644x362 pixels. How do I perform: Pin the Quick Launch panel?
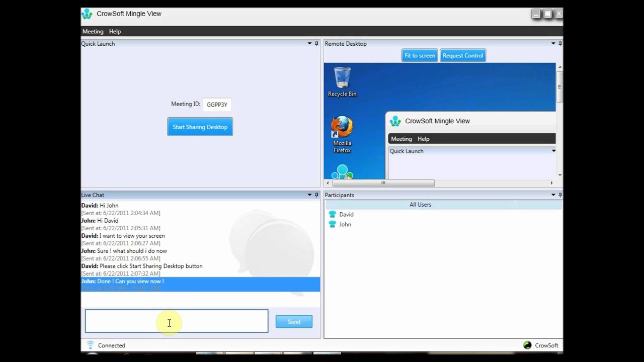pos(316,44)
